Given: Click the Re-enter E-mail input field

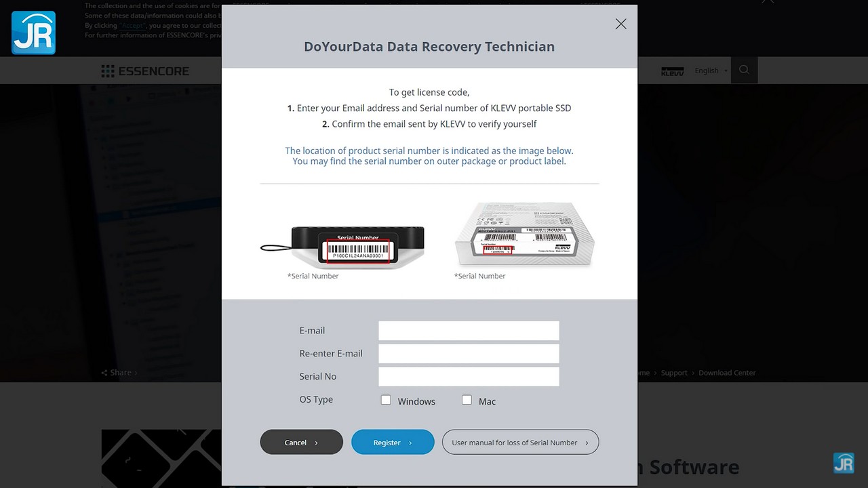Looking at the screenshot, I should pos(469,354).
